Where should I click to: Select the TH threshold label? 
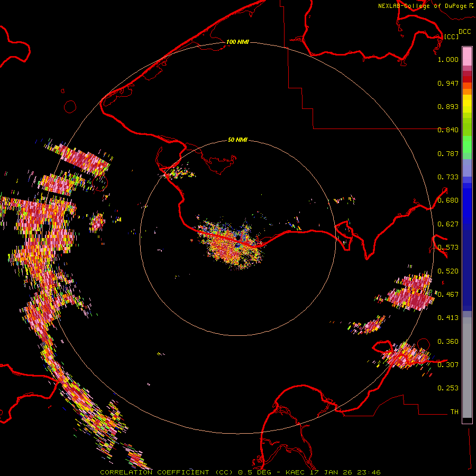pyautogui.click(x=454, y=411)
